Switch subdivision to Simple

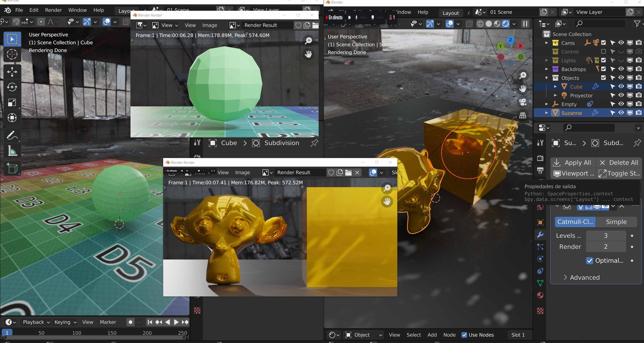[x=616, y=222]
